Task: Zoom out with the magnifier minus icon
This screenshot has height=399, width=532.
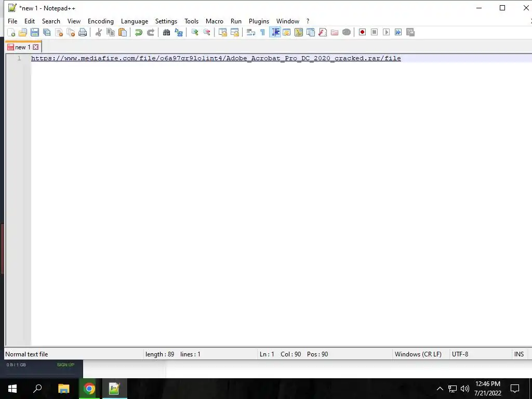Action: tap(206, 32)
